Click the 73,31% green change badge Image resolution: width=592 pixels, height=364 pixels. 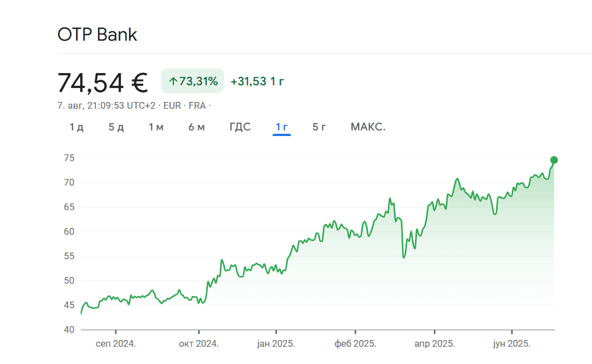point(192,81)
